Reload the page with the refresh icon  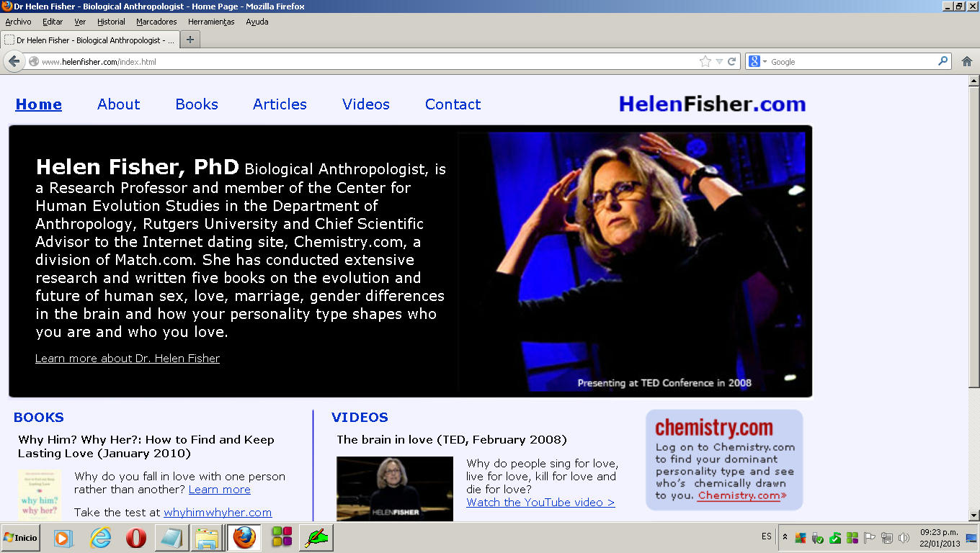click(x=732, y=62)
